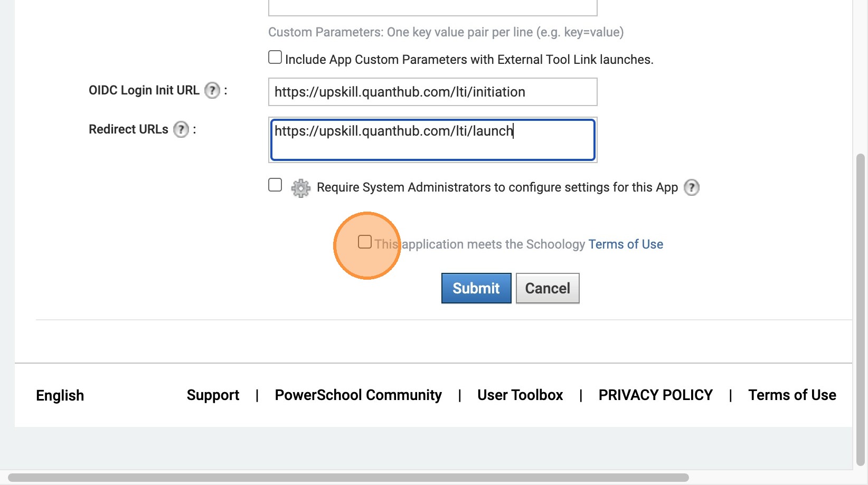Image resolution: width=868 pixels, height=485 pixels.
Task: Focus the Redirect URLs text area
Action: pyautogui.click(x=432, y=140)
